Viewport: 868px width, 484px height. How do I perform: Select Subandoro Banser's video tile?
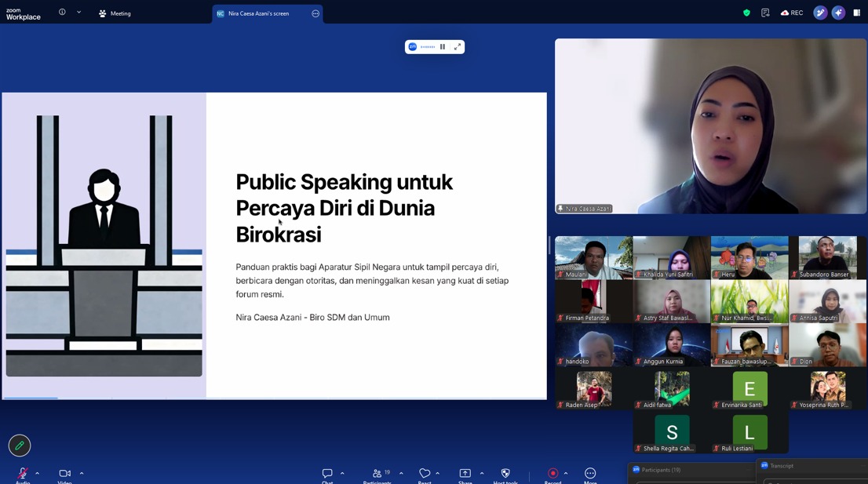[x=828, y=258]
